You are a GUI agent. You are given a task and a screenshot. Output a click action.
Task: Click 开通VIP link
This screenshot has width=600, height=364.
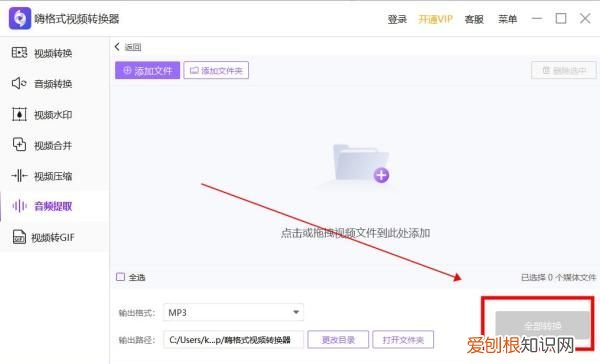tap(435, 19)
